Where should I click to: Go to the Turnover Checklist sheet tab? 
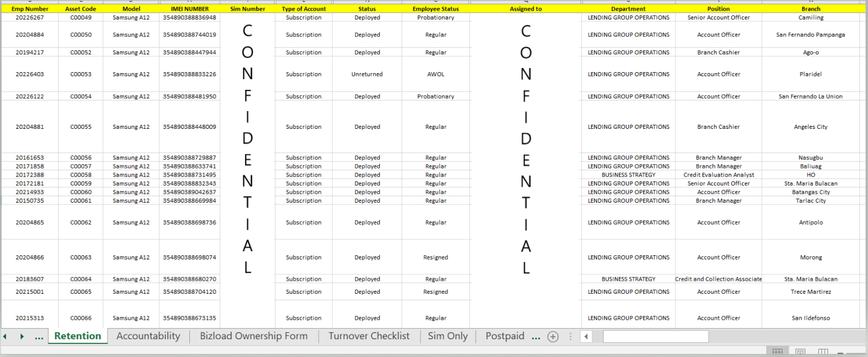pyautogui.click(x=369, y=336)
